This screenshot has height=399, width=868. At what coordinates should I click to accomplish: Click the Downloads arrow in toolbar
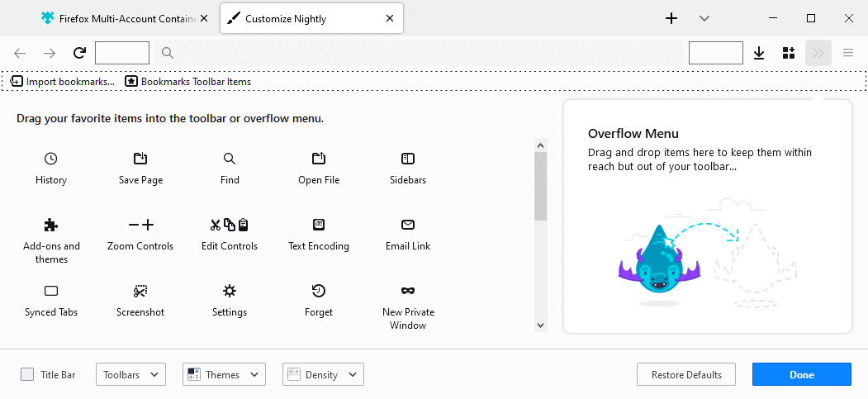coord(759,53)
